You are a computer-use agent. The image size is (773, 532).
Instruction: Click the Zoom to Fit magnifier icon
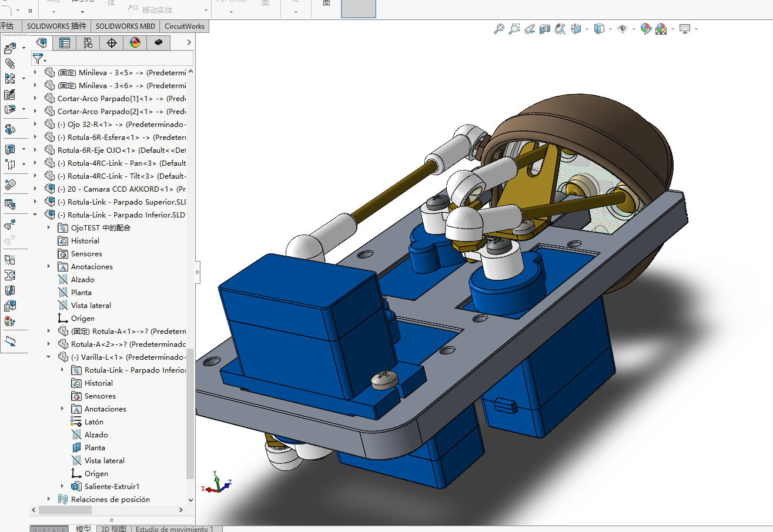coord(498,28)
